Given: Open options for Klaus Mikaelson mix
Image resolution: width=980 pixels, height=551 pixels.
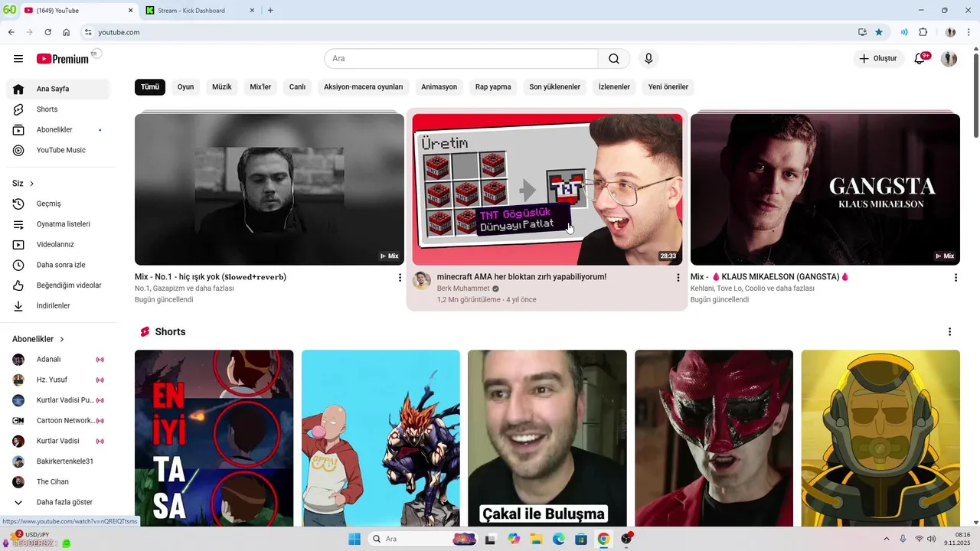Looking at the screenshot, I should 955,278.
